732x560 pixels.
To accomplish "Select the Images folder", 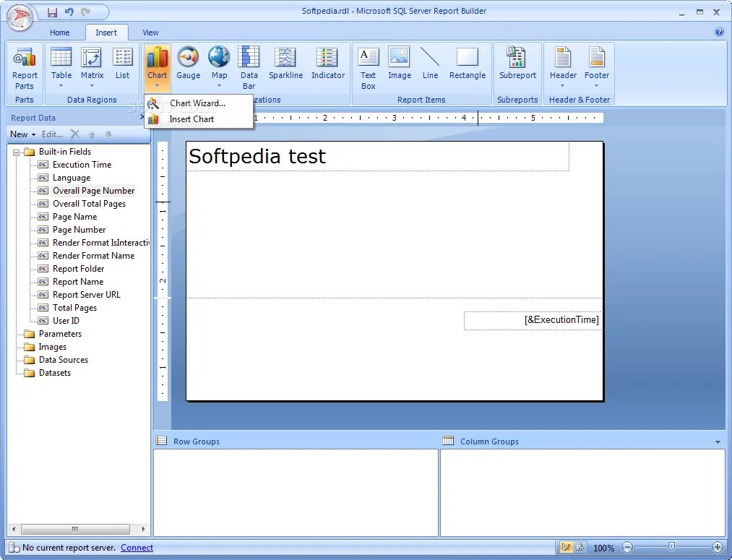I will tap(52, 347).
